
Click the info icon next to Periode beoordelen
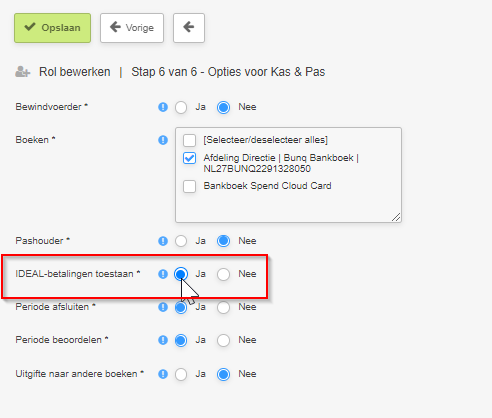tap(163, 340)
